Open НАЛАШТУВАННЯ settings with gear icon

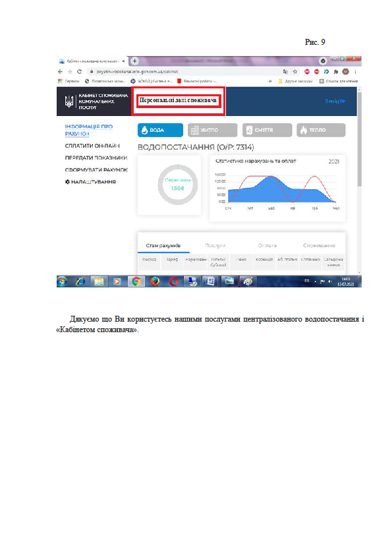tap(90, 181)
